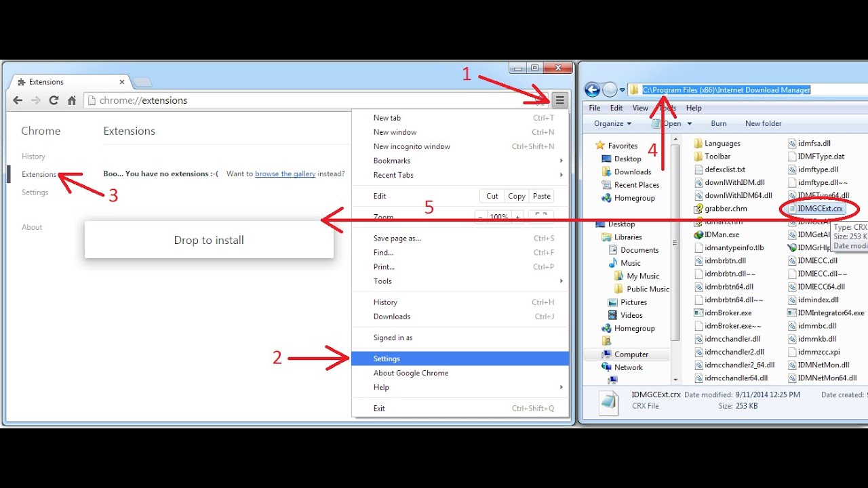
Task: Open the Chrome hamburger menu button
Action: [x=559, y=100]
